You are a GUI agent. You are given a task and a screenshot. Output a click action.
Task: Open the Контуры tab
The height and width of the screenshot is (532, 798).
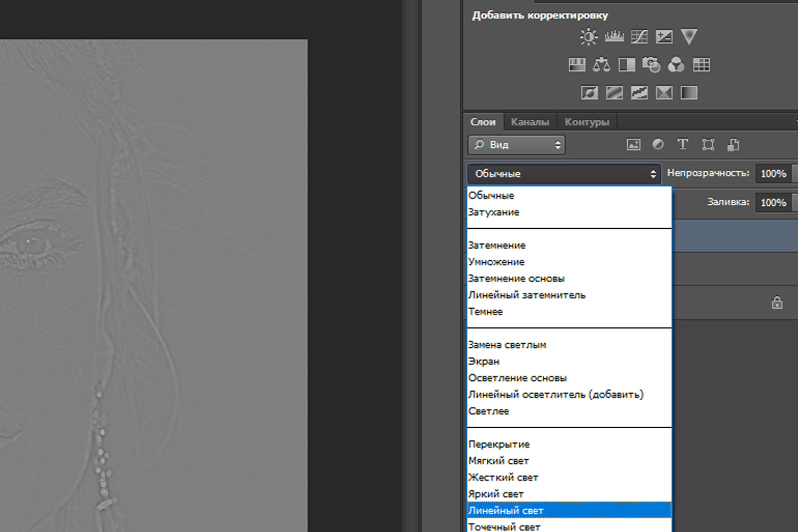587,122
